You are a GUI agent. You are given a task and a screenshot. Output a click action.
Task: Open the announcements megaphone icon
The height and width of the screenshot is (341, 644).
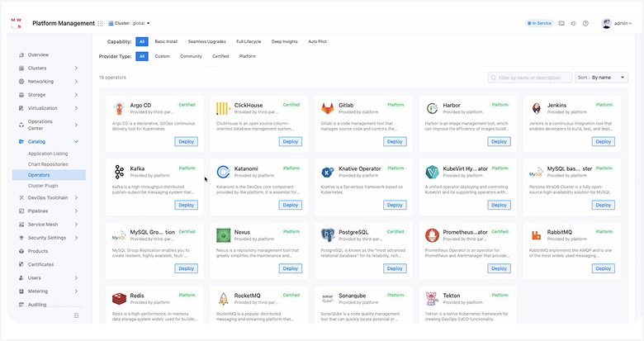click(x=573, y=23)
